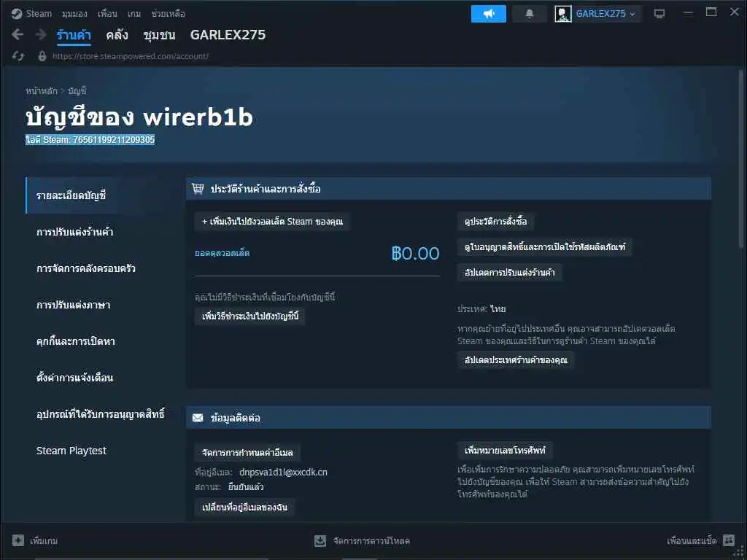Select การจัดการคลังครอบครัว in the sidebar
This screenshot has height=560, width=747.
[86, 268]
